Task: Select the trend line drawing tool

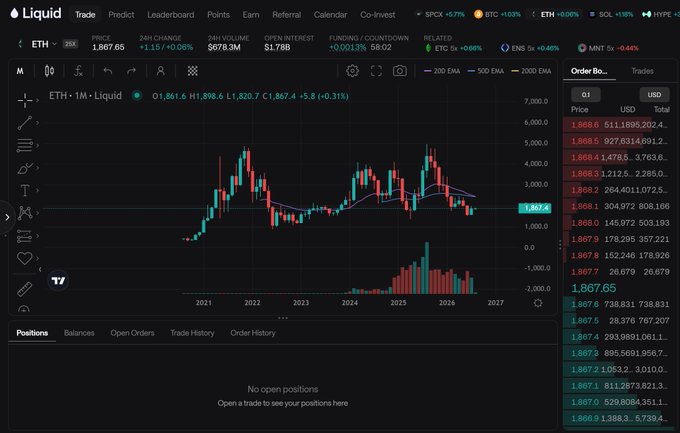Action: (25, 123)
